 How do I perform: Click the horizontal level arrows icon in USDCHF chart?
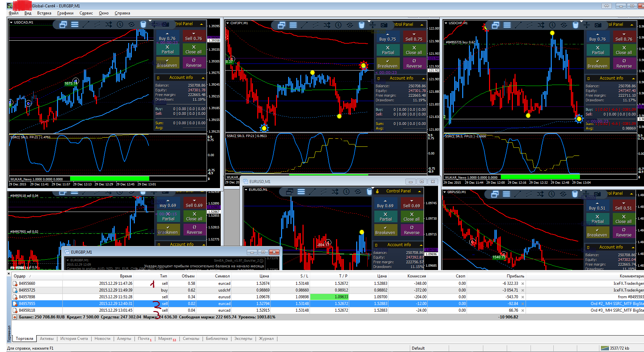point(587,25)
